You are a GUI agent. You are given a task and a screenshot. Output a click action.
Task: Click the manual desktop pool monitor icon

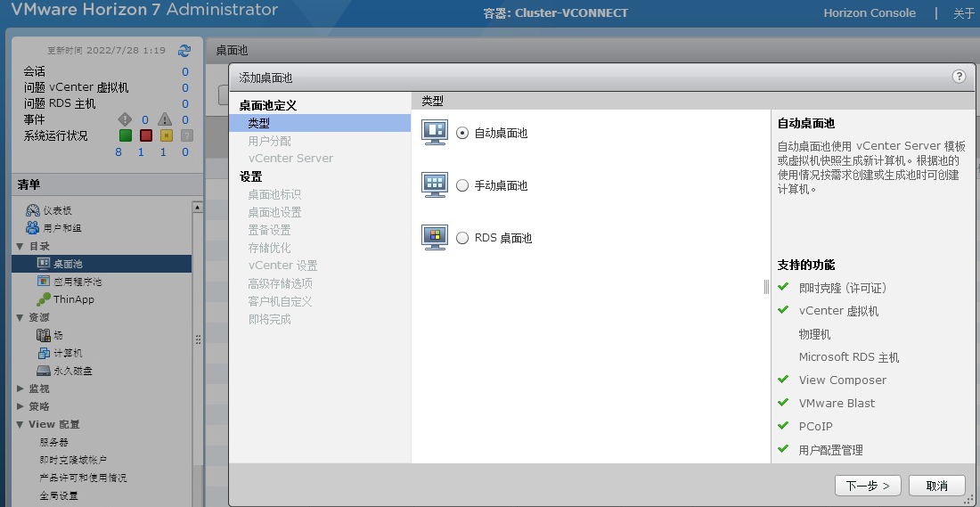(435, 185)
